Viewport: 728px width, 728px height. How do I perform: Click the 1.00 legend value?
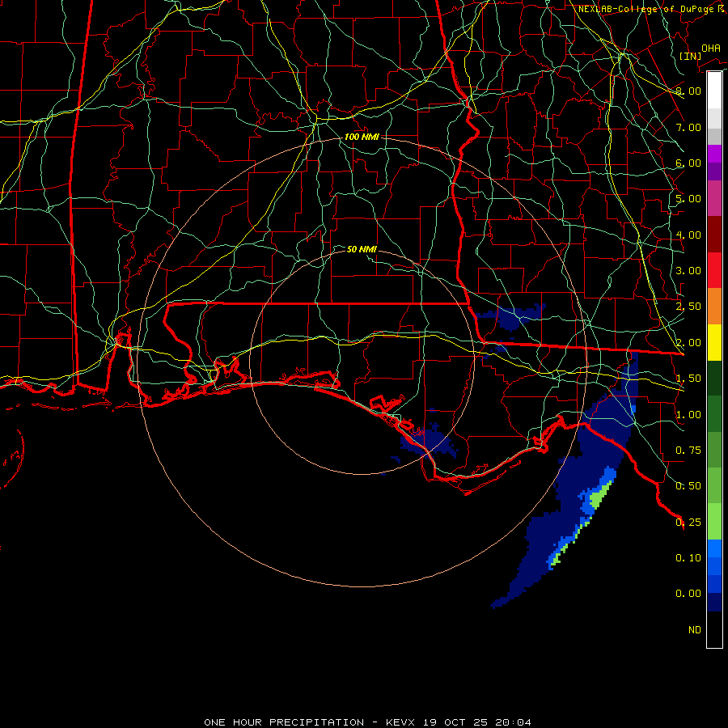coord(688,415)
